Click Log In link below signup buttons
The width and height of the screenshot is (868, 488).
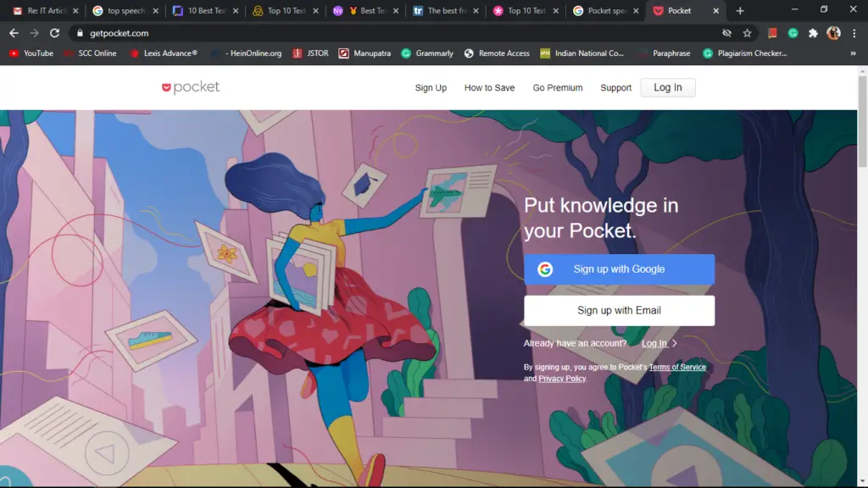point(654,344)
